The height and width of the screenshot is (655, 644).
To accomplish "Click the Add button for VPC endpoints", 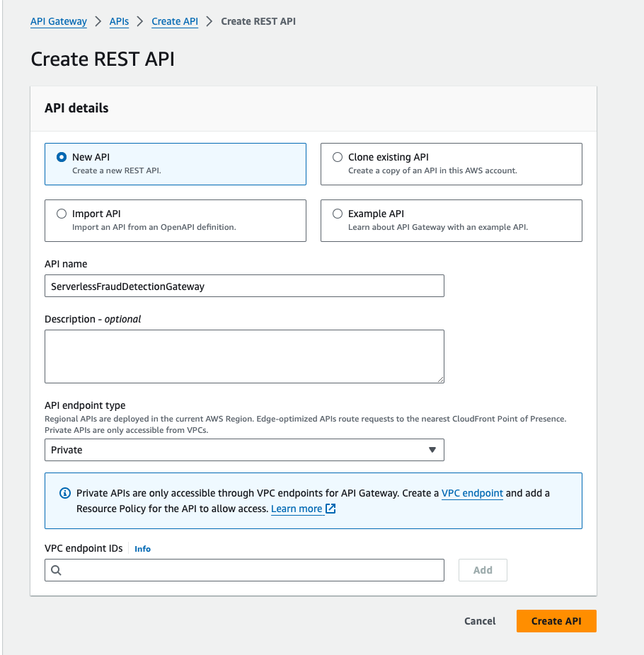I will click(x=483, y=570).
